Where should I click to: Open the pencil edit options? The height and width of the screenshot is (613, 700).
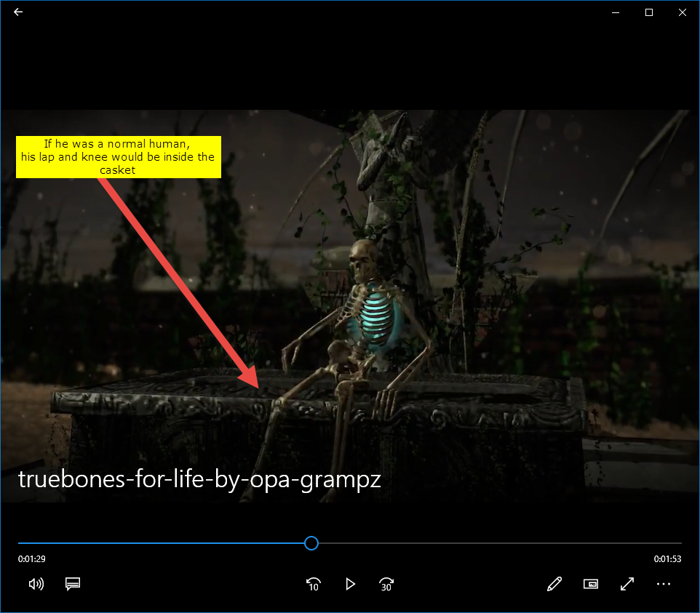tap(554, 584)
